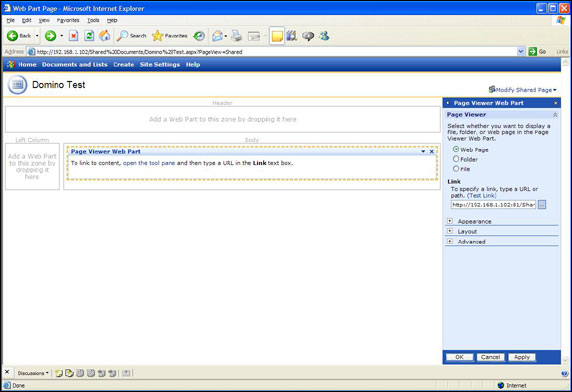The height and width of the screenshot is (392, 572).
Task: Click the Create navigation link
Action: pos(124,65)
